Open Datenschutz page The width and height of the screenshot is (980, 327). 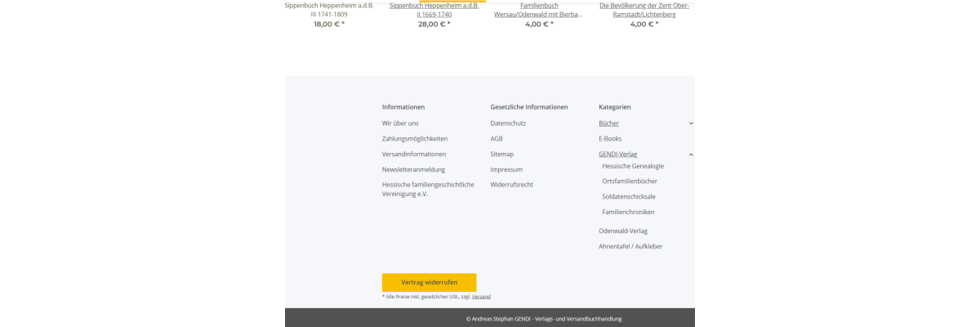pos(508,123)
